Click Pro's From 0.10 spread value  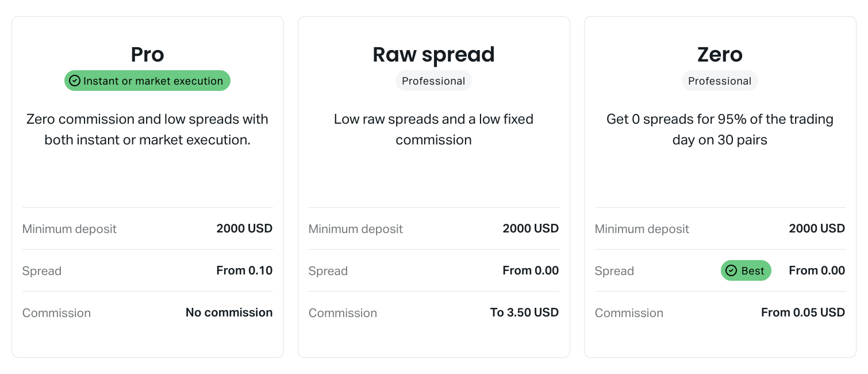point(244,270)
